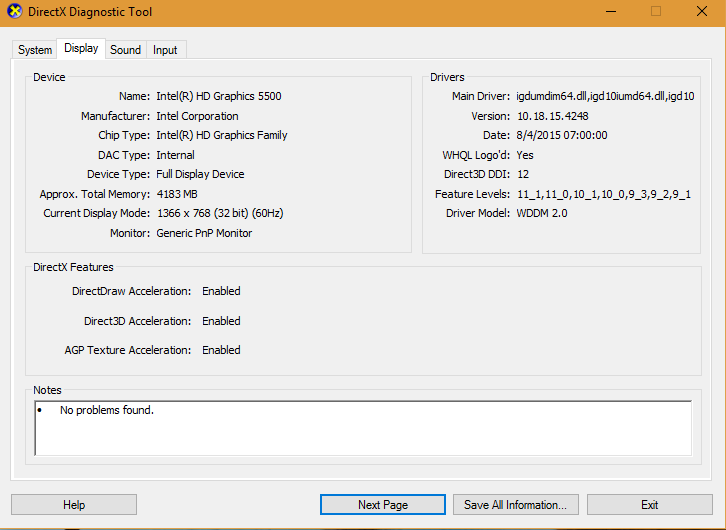The image size is (726, 530).
Task: Close the DirectX Diagnostic Tool window
Action: (x=701, y=12)
